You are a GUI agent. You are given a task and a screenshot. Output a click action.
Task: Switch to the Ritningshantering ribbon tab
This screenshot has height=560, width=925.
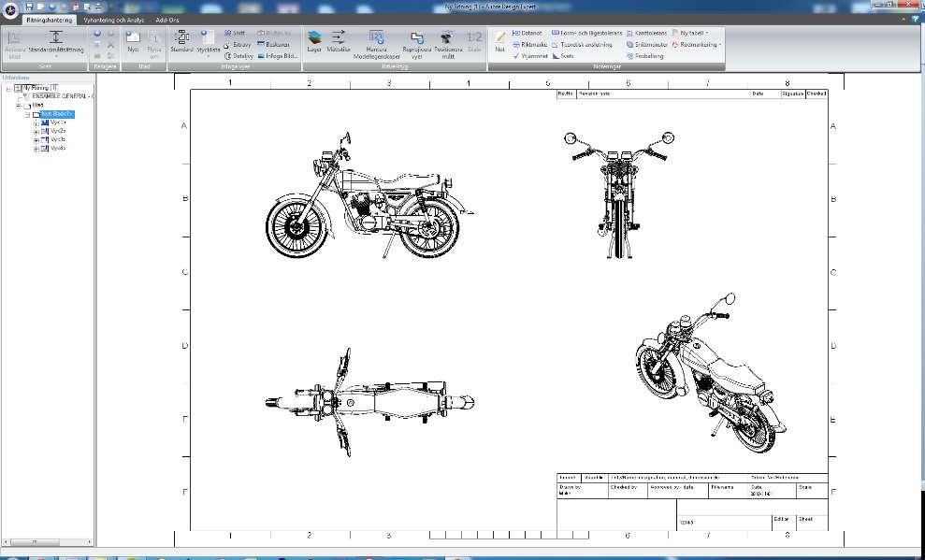[x=50, y=20]
